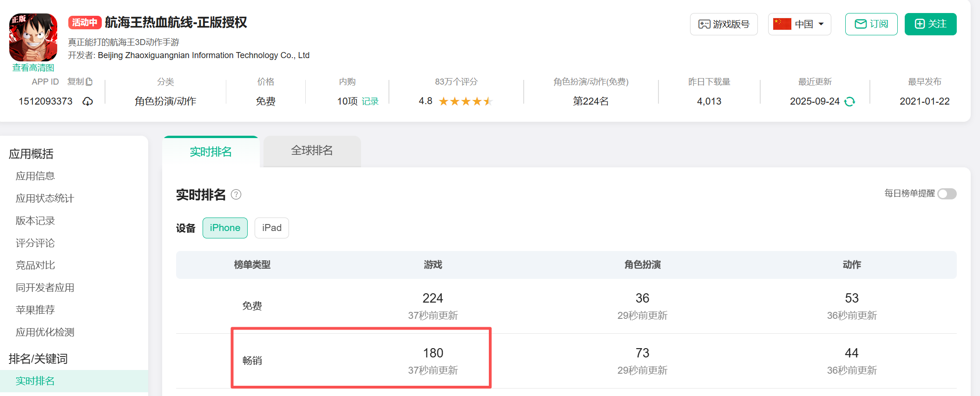Click the One Piece app icon thumbnail
This screenshot has height=396, width=980.
pos(33,37)
